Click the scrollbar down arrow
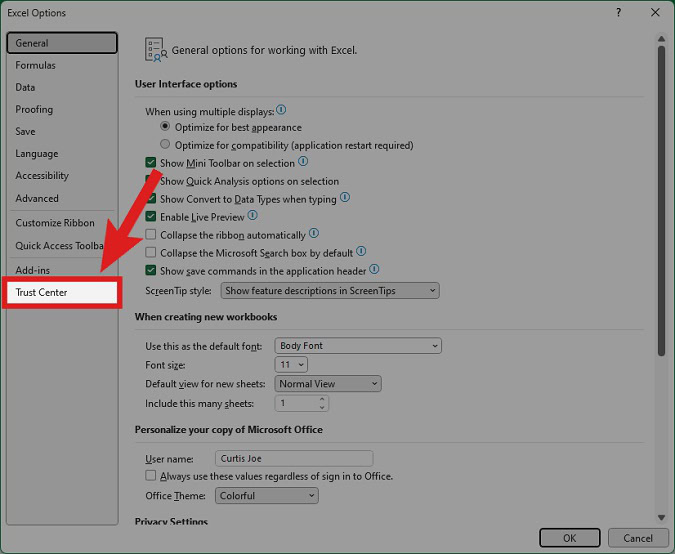The width and height of the screenshot is (675, 554). coord(661,517)
